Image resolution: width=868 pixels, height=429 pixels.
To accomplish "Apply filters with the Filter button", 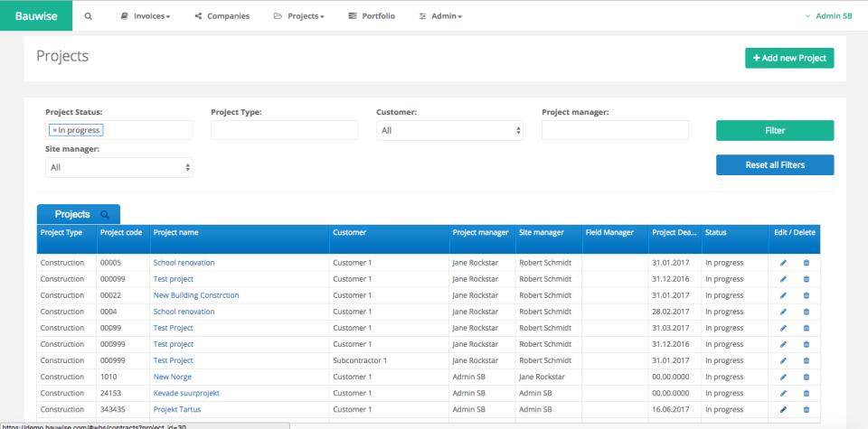I will coord(775,130).
